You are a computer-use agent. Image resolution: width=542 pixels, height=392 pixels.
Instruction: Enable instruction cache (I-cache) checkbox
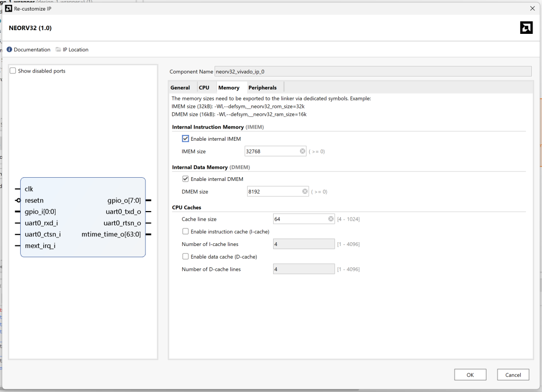coord(185,231)
